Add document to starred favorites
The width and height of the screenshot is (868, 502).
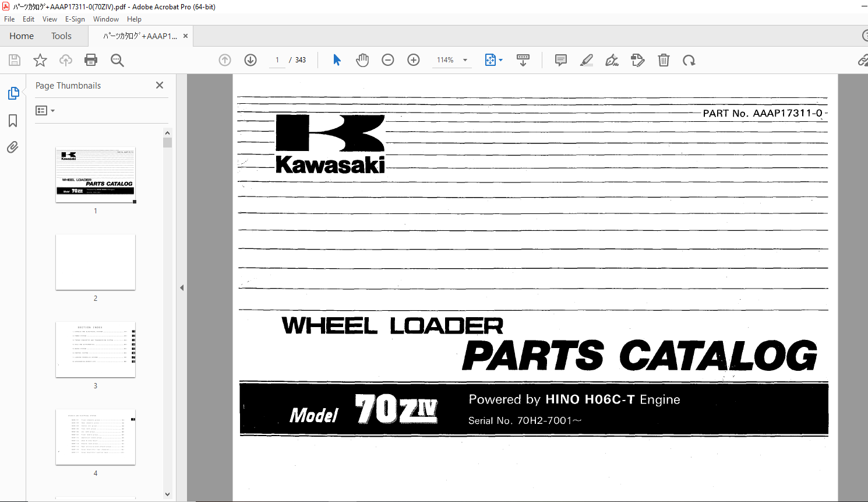pos(40,60)
